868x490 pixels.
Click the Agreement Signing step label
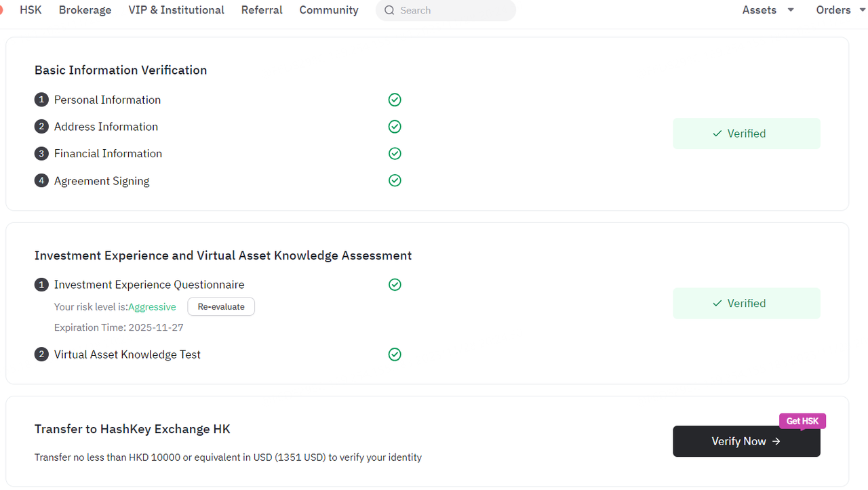tap(102, 181)
